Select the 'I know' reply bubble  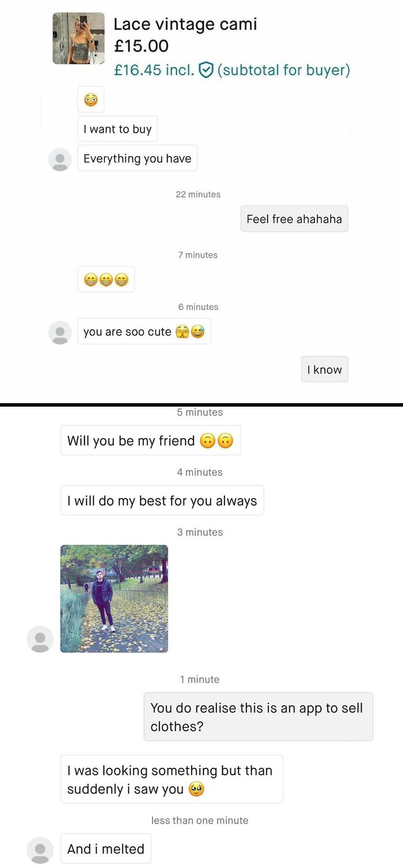click(x=325, y=370)
